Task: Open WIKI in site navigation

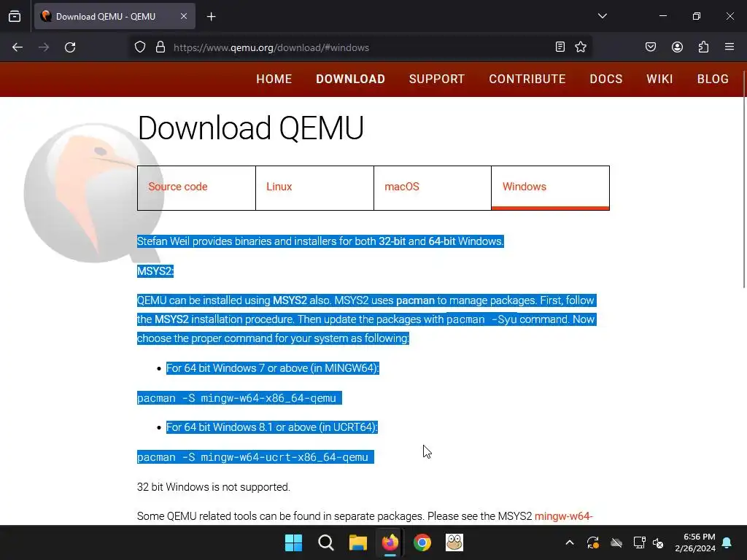Action: (x=659, y=79)
